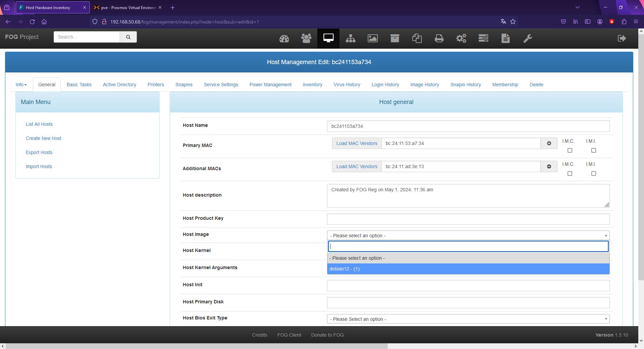Click the Import Hosts link

[39, 166]
